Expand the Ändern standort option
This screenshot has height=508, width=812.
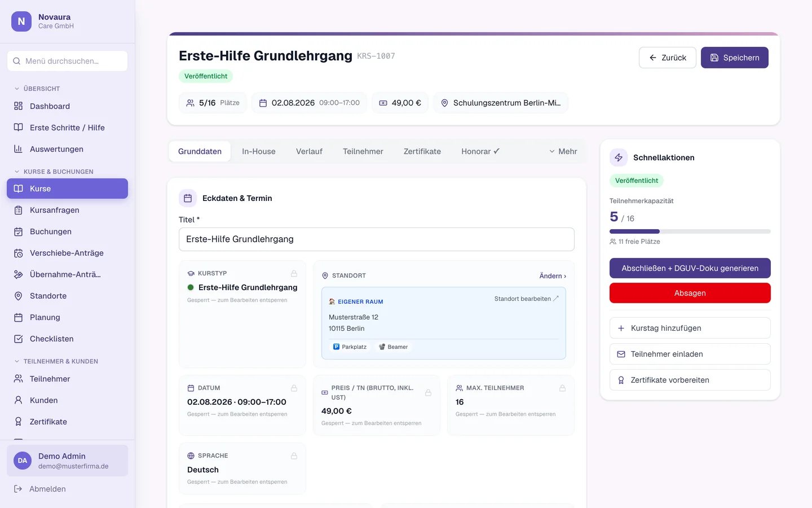[x=553, y=276]
